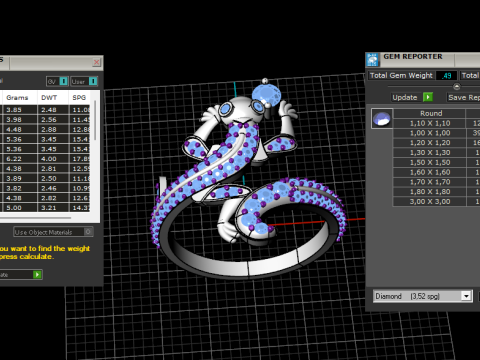Click the 3.98 grams cell
The width and height of the screenshot is (480, 360).
[20, 119]
